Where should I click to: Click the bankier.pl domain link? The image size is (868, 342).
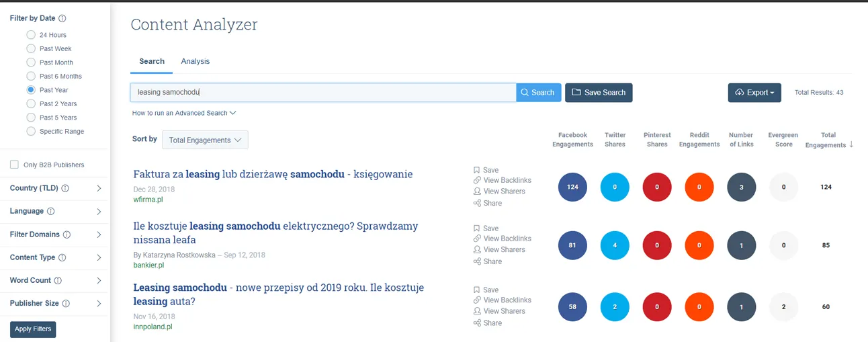pyautogui.click(x=148, y=265)
